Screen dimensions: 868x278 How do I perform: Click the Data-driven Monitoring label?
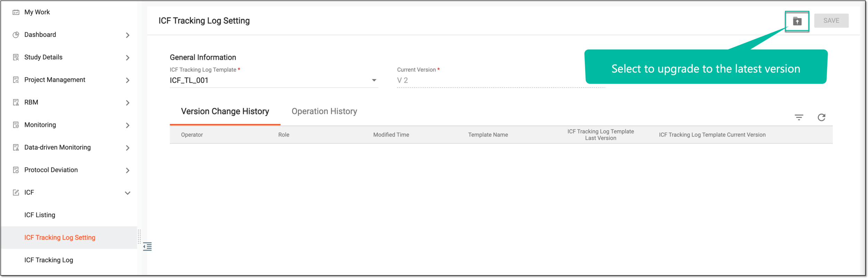pyautogui.click(x=57, y=148)
